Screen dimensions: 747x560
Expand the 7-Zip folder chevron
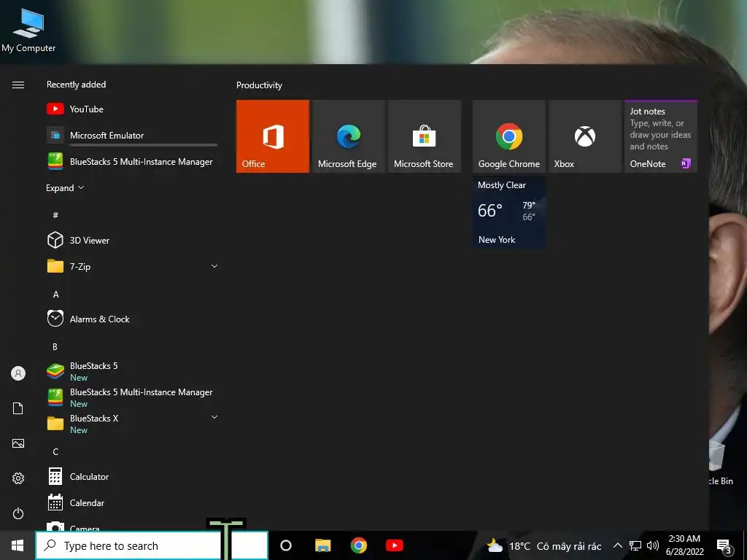[x=214, y=266]
